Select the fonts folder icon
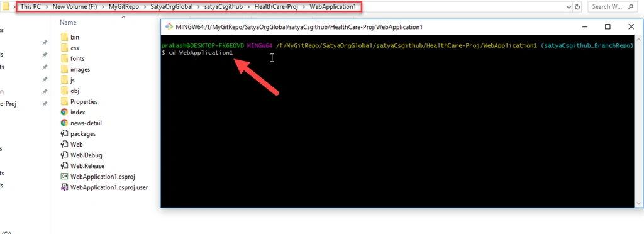 [64, 58]
